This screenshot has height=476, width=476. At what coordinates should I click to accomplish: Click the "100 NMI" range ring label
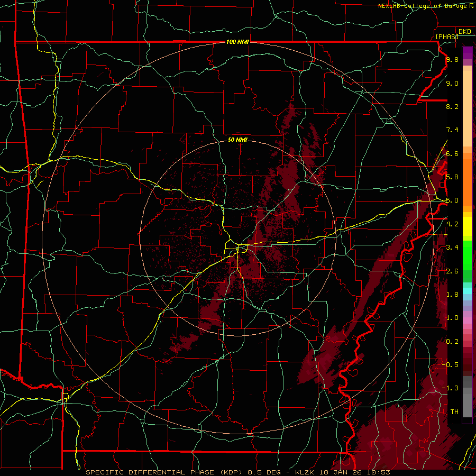(x=237, y=42)
